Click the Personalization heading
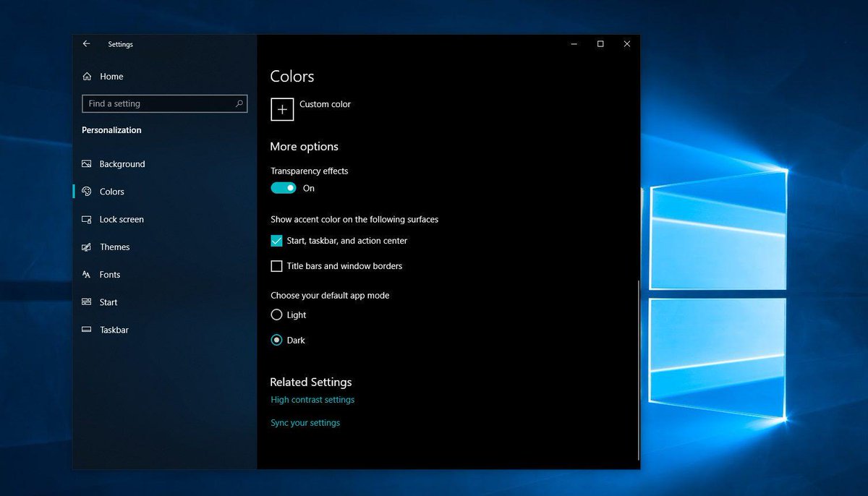Image resolution: width=868 pixels, height=496 pixels. click(111, 130)
